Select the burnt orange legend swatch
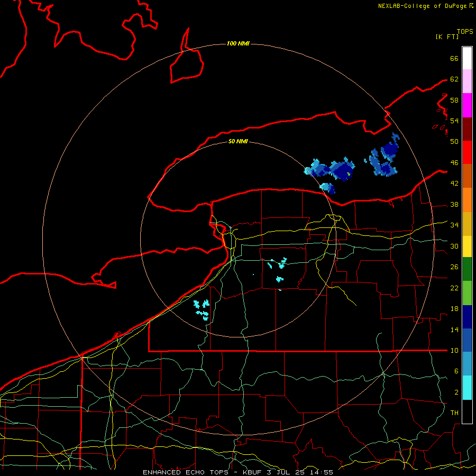 tap(467, 176)
